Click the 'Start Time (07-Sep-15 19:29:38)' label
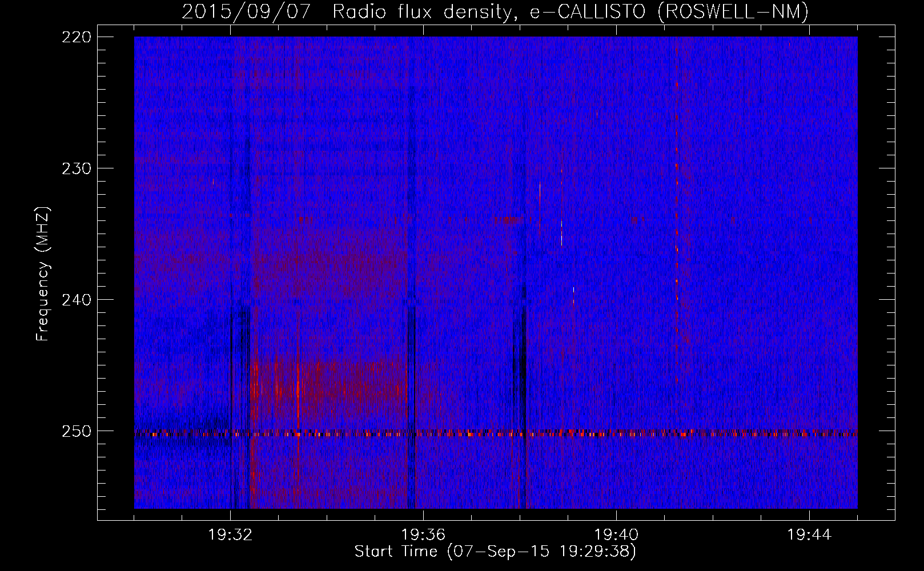Screen dimensions: 924x571 [x=495, y=552]
